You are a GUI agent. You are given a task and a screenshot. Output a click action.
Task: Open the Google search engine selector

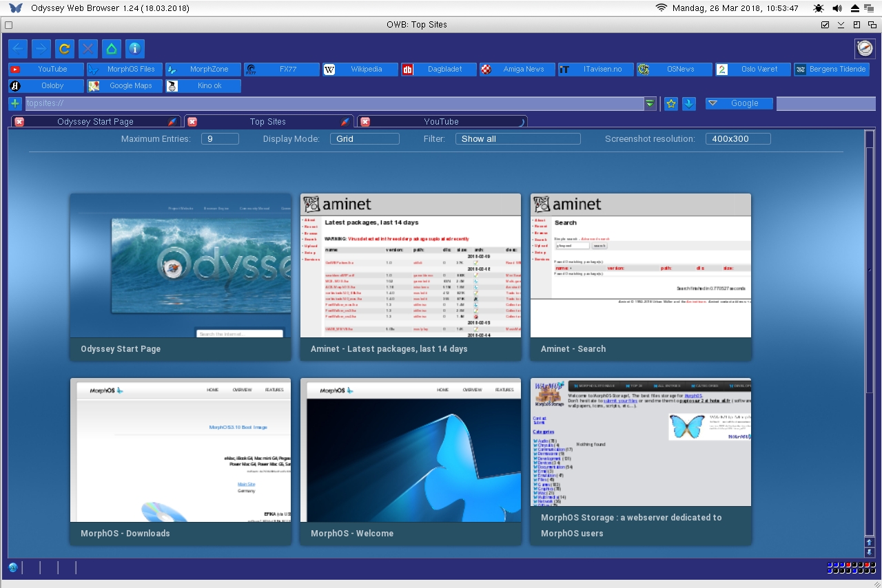coord(738,103)
